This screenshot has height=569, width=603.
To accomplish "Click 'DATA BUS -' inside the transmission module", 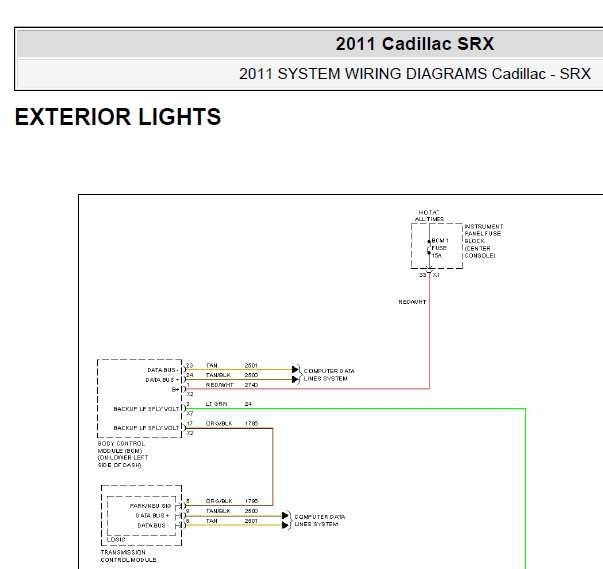I will [x=153, y=526].
